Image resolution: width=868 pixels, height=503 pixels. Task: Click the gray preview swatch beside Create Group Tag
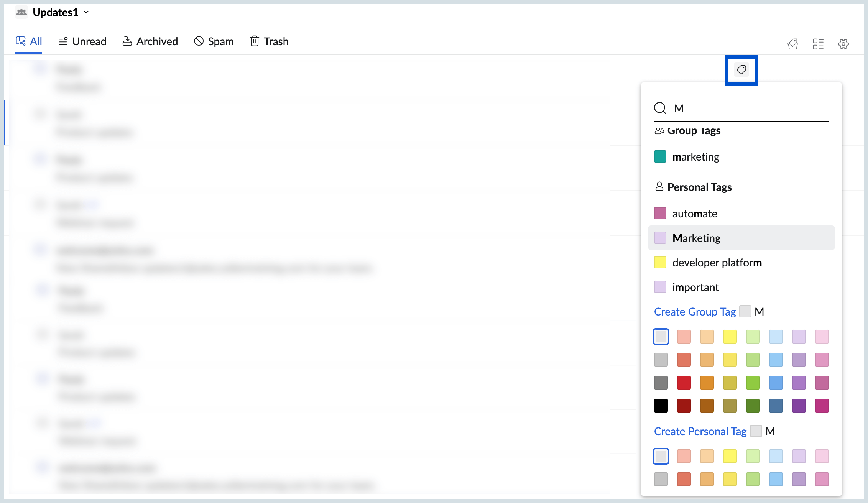745,311
